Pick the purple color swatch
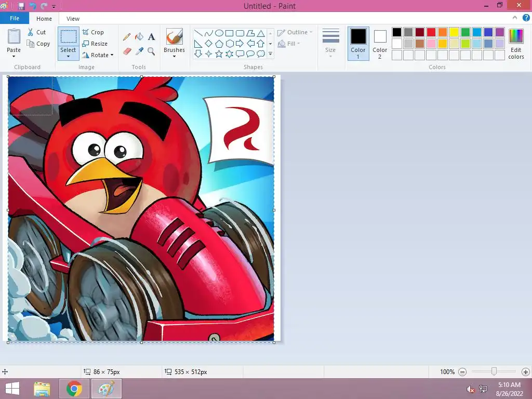This screenshot has width=532, height=399. click(x=500, y=32)
